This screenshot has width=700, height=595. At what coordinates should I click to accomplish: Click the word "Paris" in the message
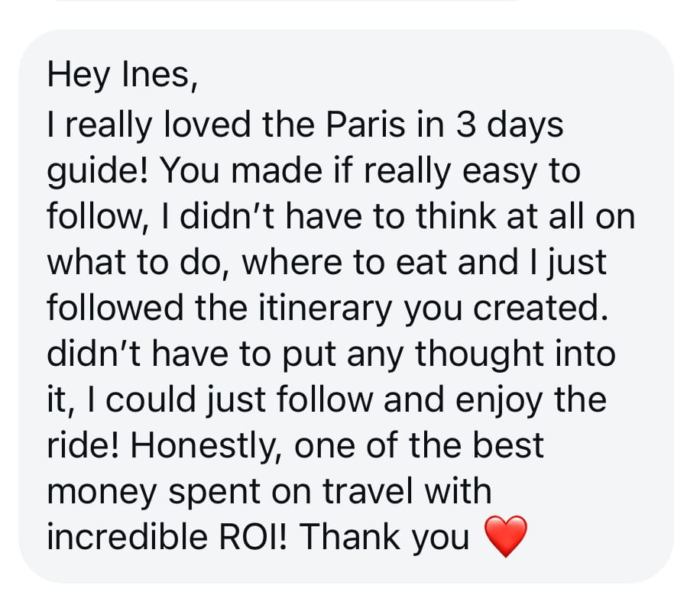click(364, 125)
